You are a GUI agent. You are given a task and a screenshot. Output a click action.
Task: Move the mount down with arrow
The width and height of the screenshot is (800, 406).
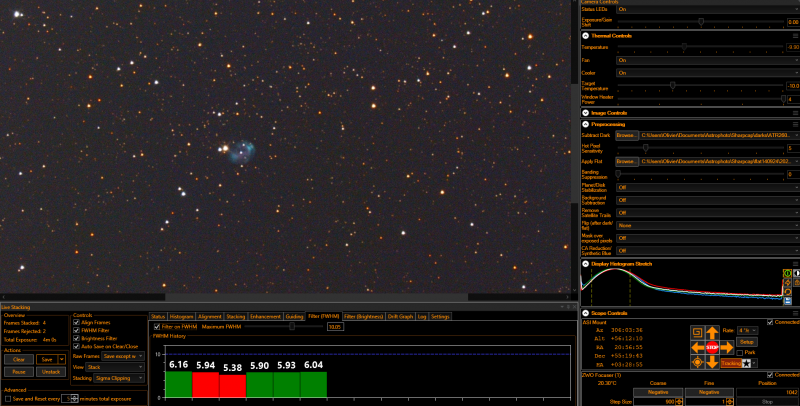coord(712,363)
